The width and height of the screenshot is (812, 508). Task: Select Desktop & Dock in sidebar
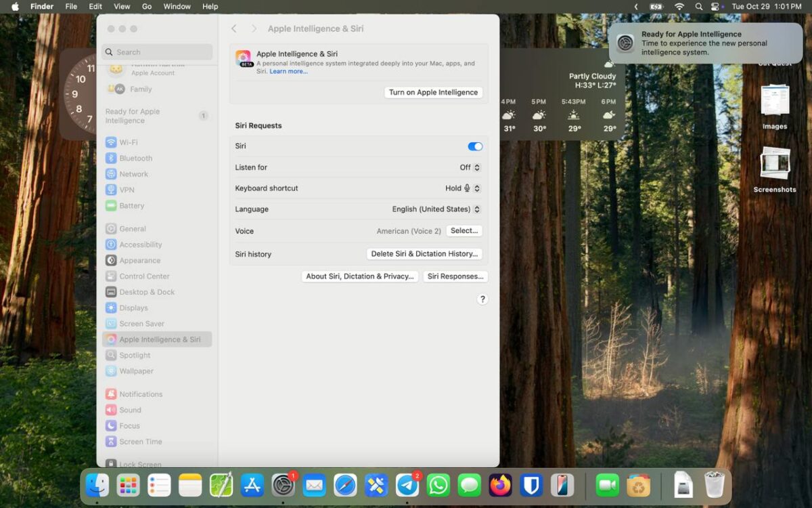146,292
